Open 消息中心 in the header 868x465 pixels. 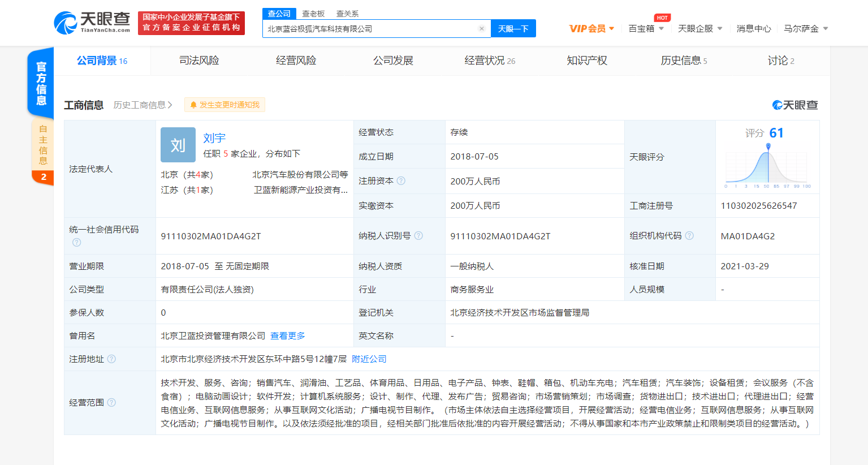(x=753, y=29)
